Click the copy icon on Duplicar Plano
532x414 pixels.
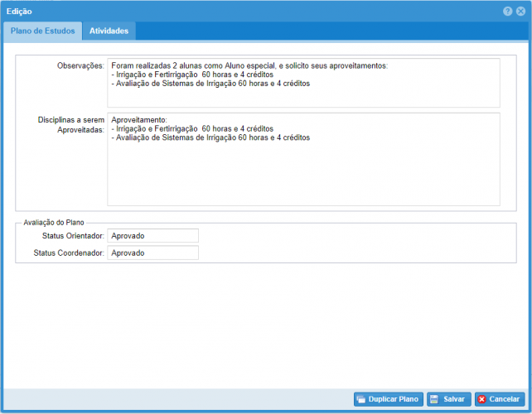(x=361, y=399)
